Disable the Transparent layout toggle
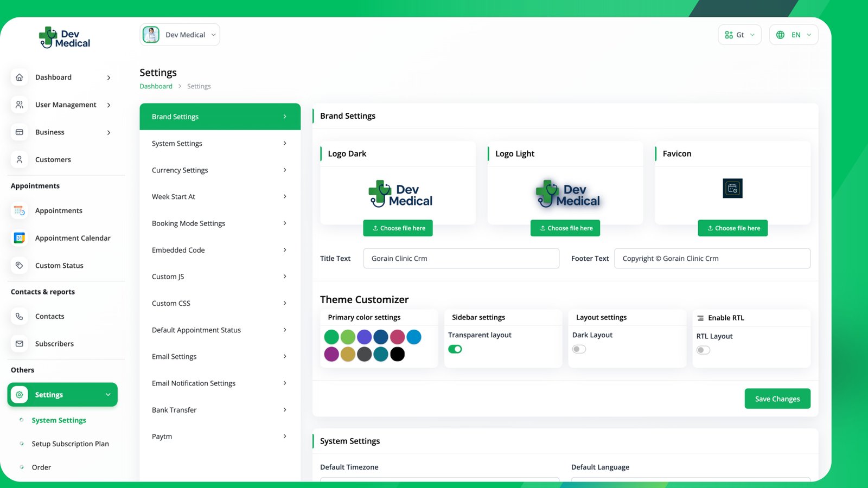 click(x=455, y=349)
